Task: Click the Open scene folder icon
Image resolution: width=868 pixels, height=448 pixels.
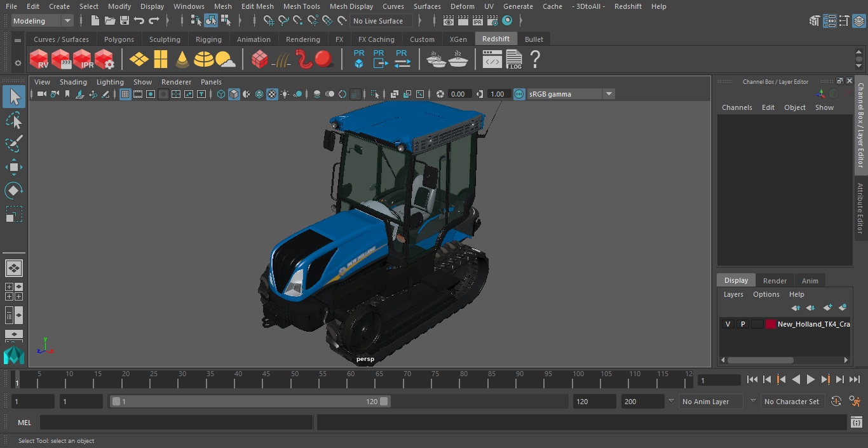Action: pyautogui.click(x=110, y=21)
